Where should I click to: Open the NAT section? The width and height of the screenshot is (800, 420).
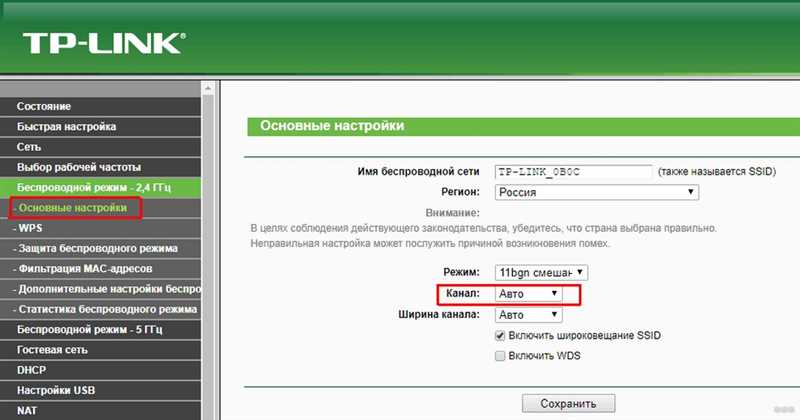[101, 411]
